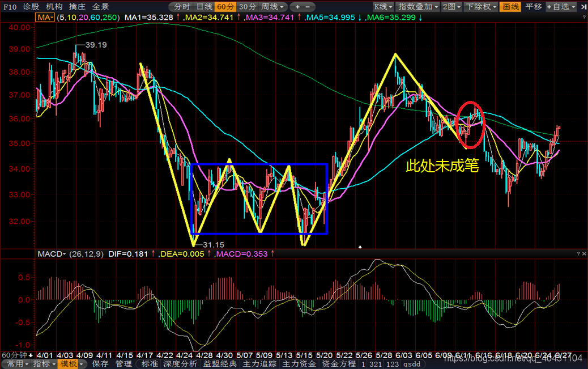Click the 平移 pan button
Viewport: 588px width, 369px height.
pos(533,7)
